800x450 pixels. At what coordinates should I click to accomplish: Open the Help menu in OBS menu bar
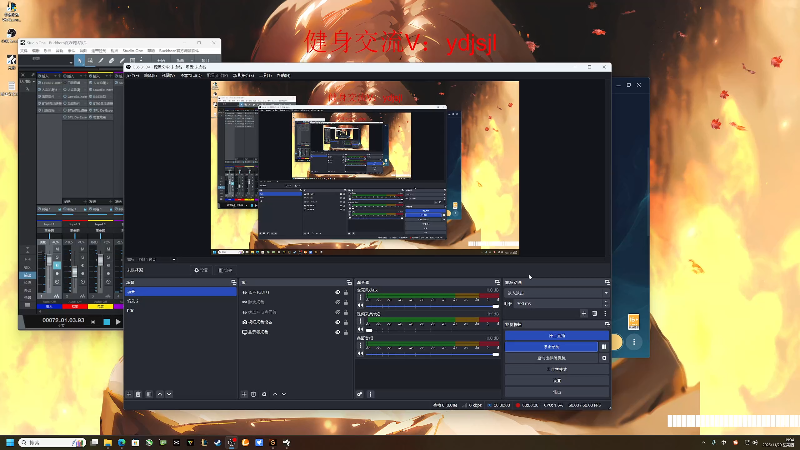coord(283,76)
